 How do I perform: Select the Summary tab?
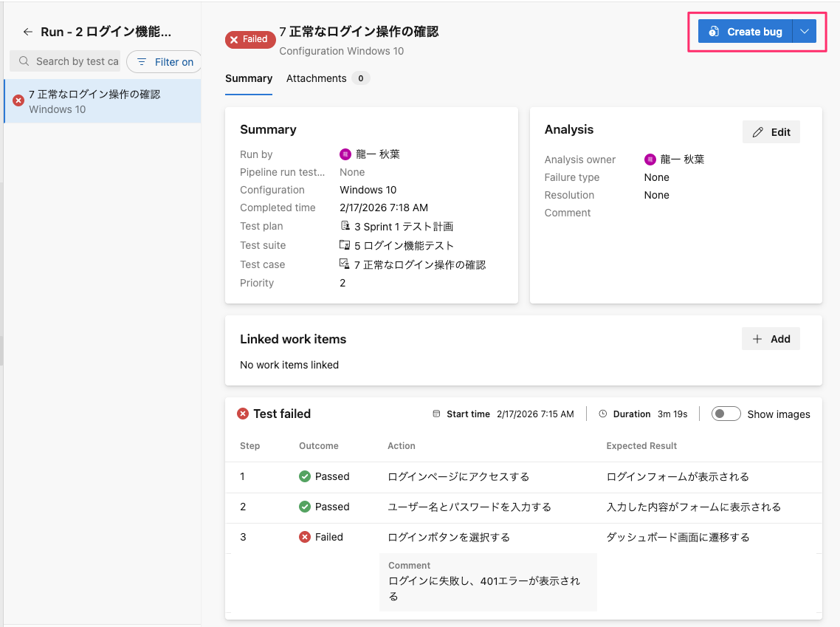[249, 78]
